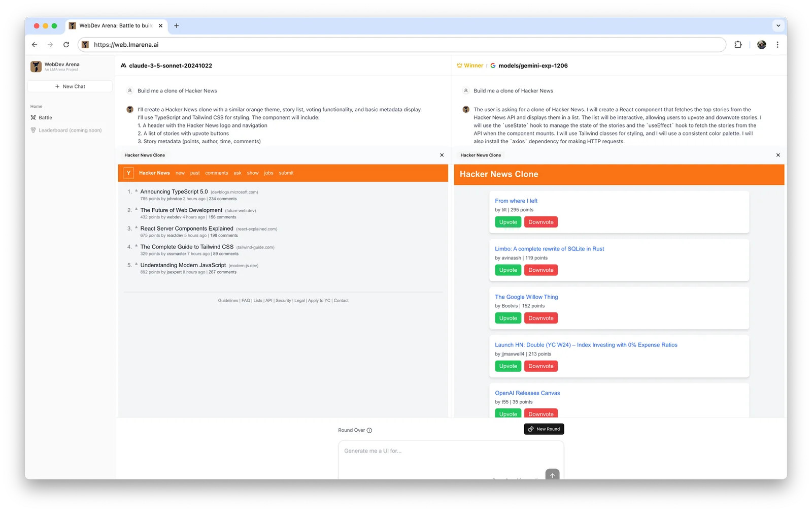Open Understanding Modern JavaScript story
Screen dimensions: 812x512
[x=183, y=265]
